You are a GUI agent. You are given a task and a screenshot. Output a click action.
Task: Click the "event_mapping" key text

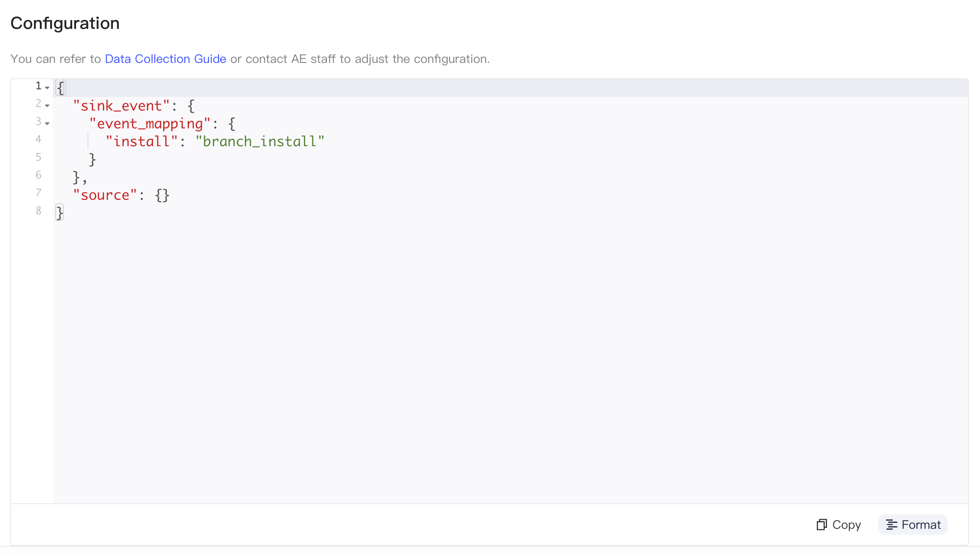click(x=150, y=123)
